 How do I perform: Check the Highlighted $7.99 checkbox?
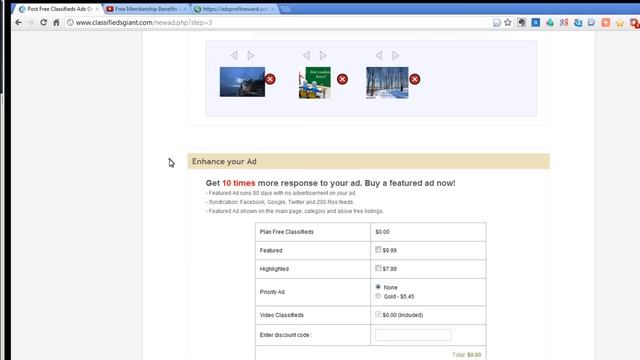tap(378, 268)
